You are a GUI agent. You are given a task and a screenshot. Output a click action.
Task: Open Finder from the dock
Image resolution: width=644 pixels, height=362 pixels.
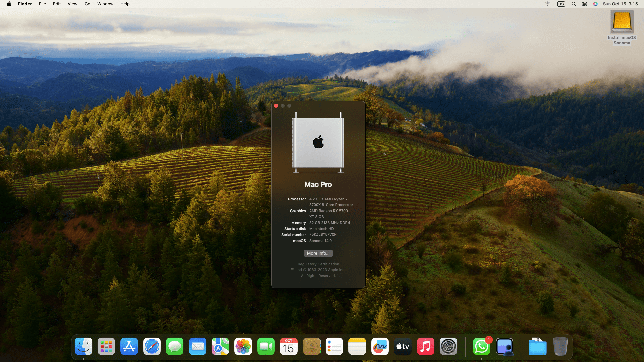[x=84, y=346]
